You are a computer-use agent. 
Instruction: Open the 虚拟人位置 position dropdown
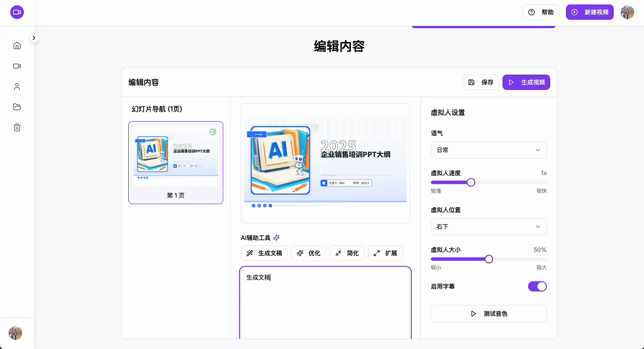coord(488,227)
